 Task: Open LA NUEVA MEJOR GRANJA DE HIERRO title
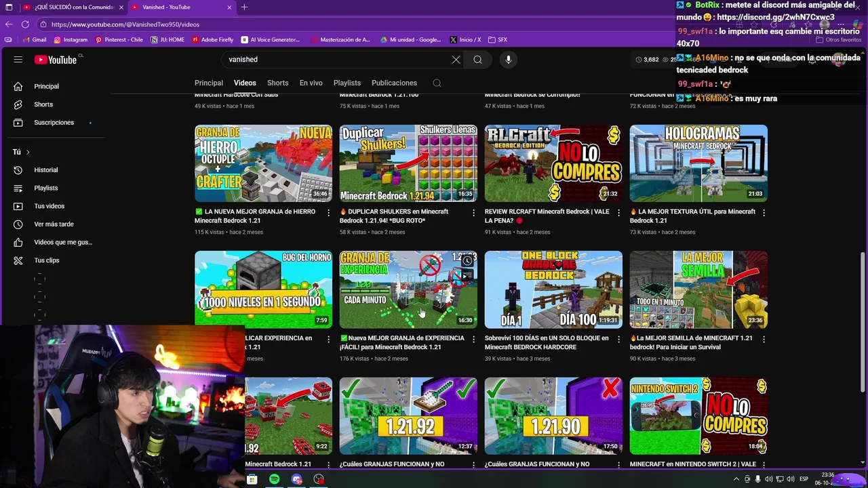click(x=255, y=216)
